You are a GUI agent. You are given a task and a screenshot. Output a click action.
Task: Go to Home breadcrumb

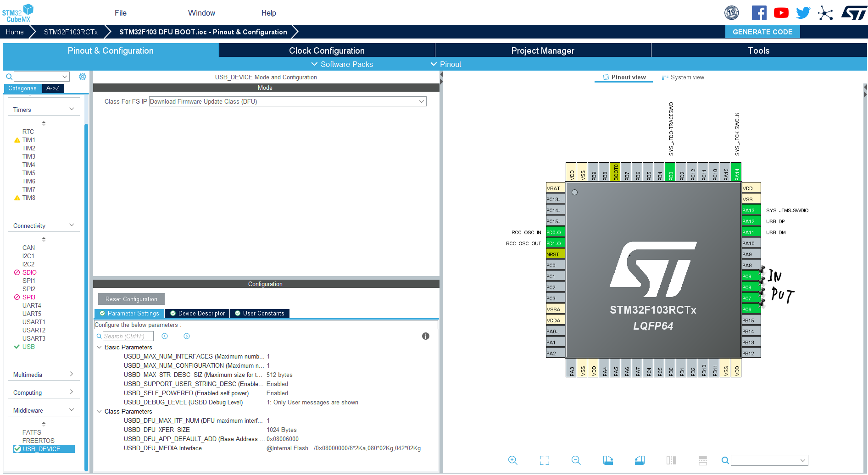click(x=15, y=32)
